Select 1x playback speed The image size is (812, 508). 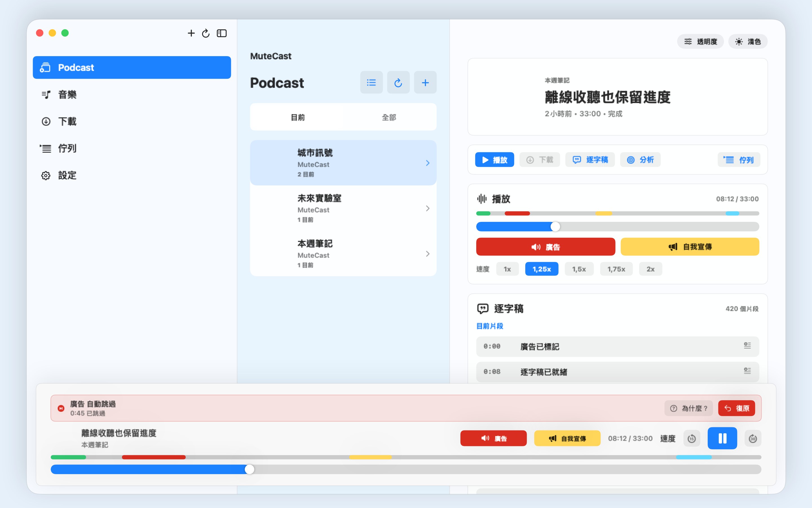pos(507,269)
